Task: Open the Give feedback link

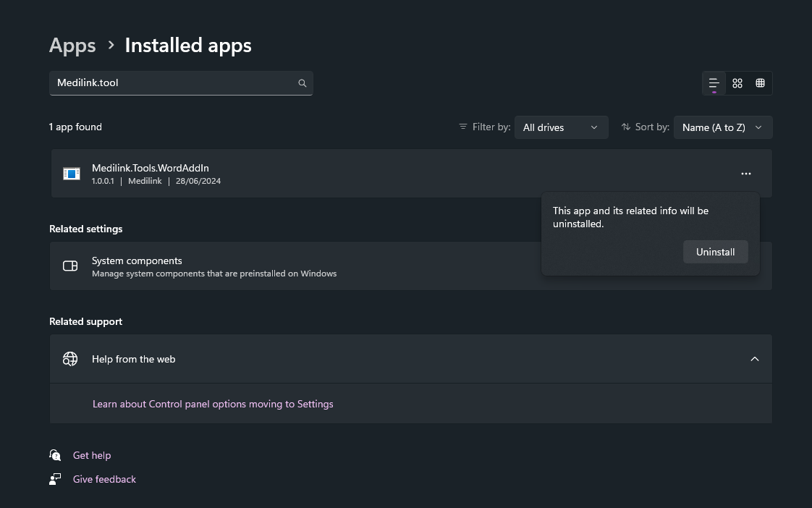Action: click(104, 479)
